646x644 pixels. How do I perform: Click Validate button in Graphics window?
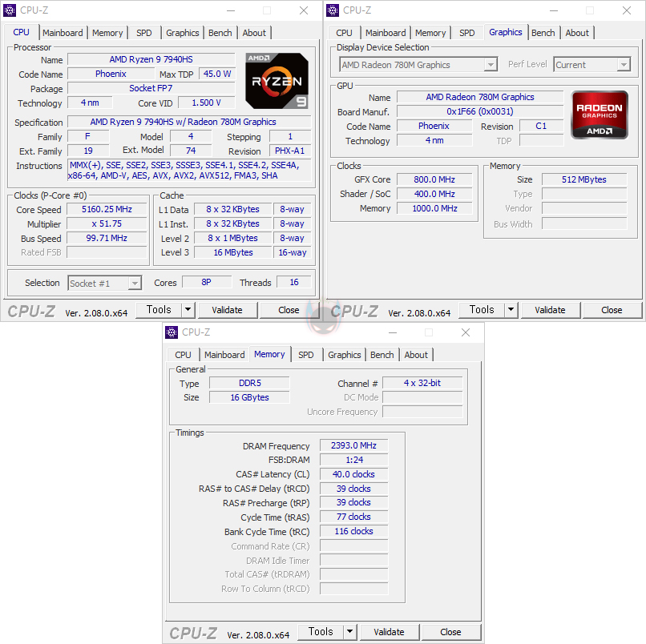click(550, 310)
